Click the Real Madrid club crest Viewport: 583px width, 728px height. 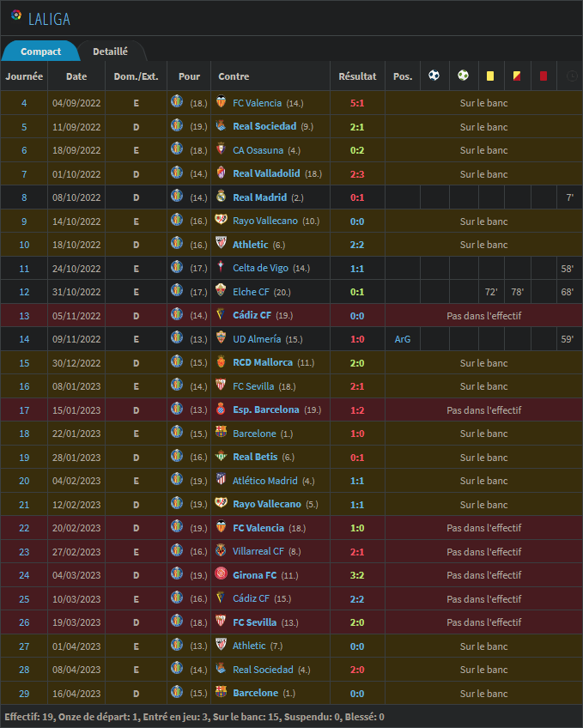[x=221, y=197]
